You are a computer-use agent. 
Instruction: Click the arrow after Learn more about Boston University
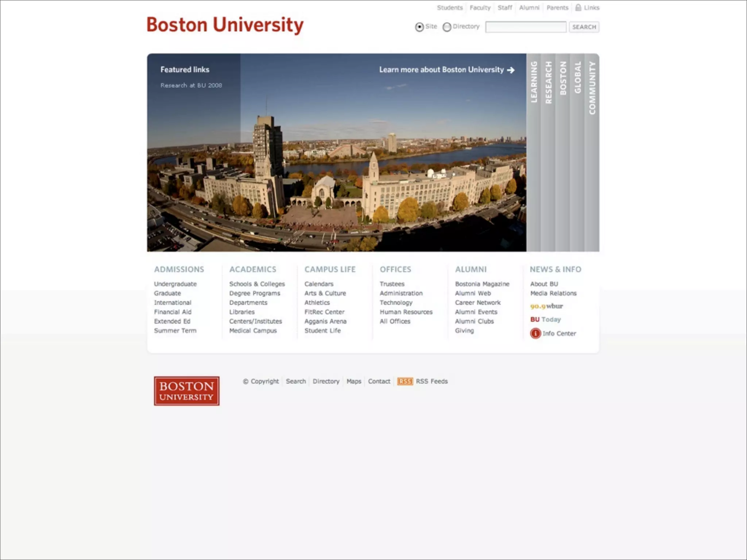(x=511, y=70)
